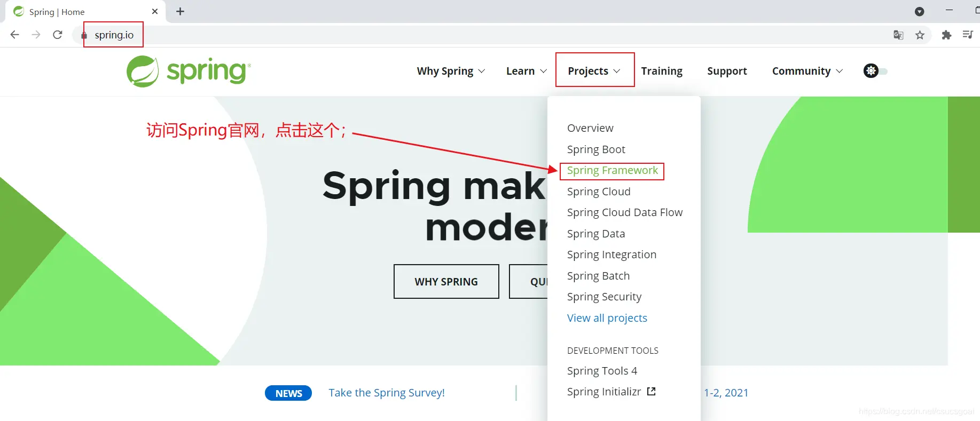Reload the spring.io page

tap(58, 35)
